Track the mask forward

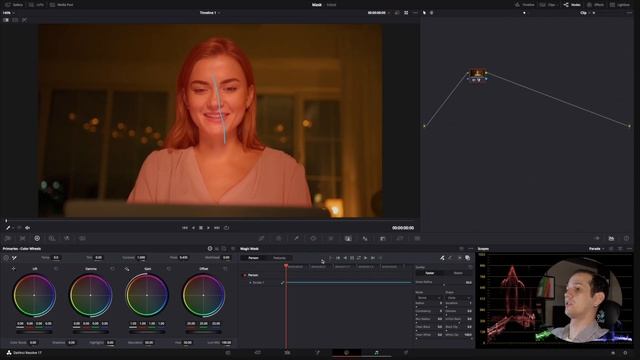click(365, 258)
